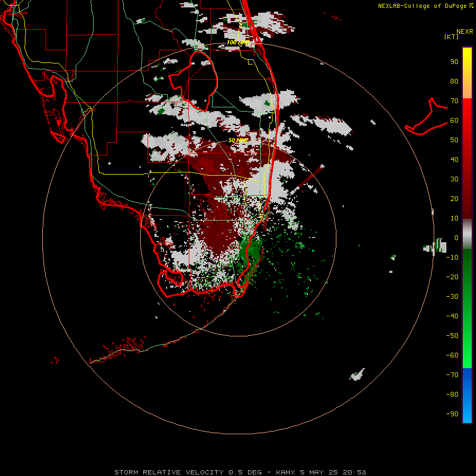The image size is (476, 476).
Task: Click the positive '10' knot scale label
Action: point(454,218)
